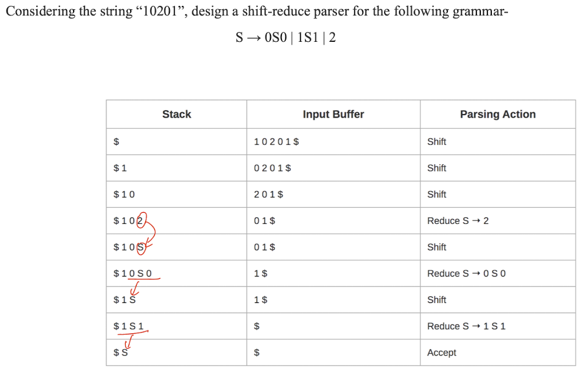Click the "Accept" parsing action cell

(441, 353)
